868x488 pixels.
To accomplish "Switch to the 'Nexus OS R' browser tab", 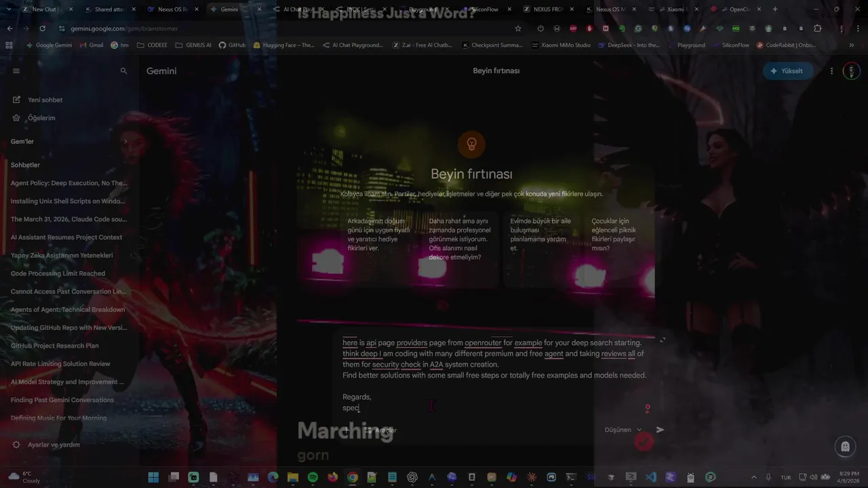I will pyautogui.click(x=172, y=9).
